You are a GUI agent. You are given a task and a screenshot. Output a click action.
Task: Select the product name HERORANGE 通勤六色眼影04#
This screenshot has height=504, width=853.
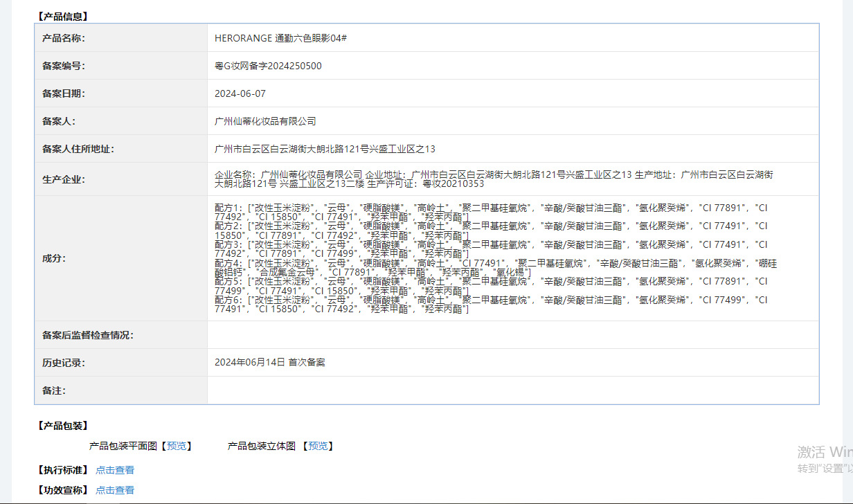point(280,38)
